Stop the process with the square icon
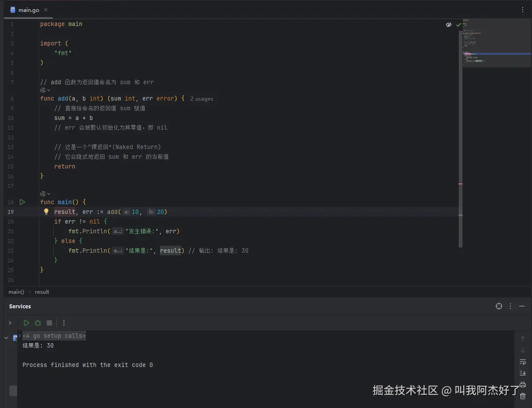 49,323
